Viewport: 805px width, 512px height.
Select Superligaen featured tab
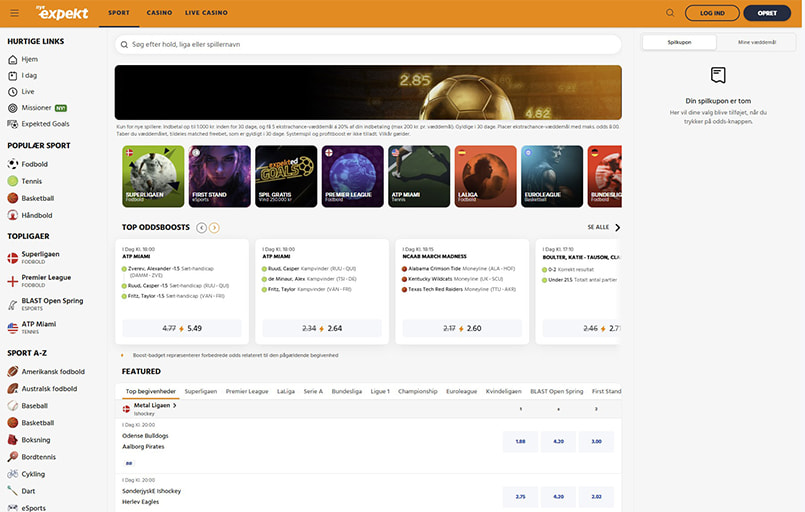pyautogui.click(x=201, y=391)
